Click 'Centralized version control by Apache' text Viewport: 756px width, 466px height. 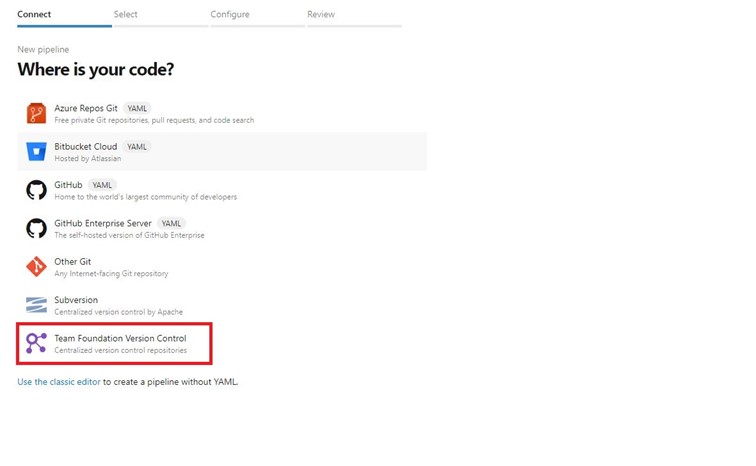pos(119,312)
